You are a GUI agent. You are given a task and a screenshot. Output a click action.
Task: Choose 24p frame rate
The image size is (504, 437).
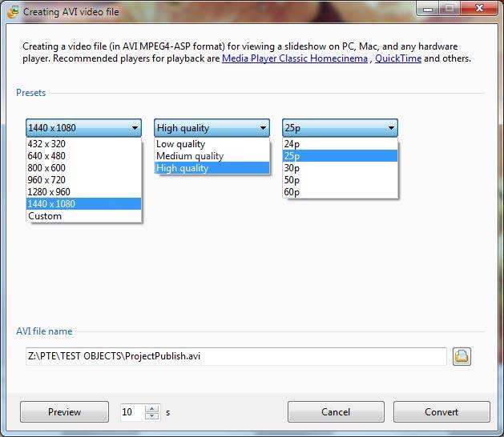click(x=292, y=144)
